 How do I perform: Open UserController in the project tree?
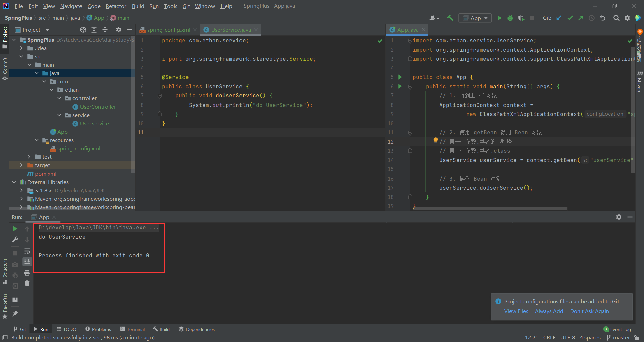(98, 107)
